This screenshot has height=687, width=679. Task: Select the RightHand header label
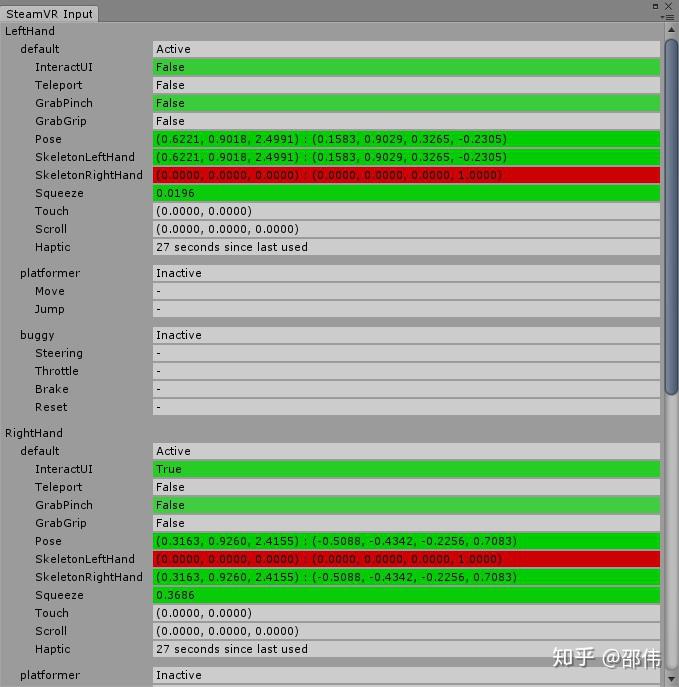coord(34,433)
